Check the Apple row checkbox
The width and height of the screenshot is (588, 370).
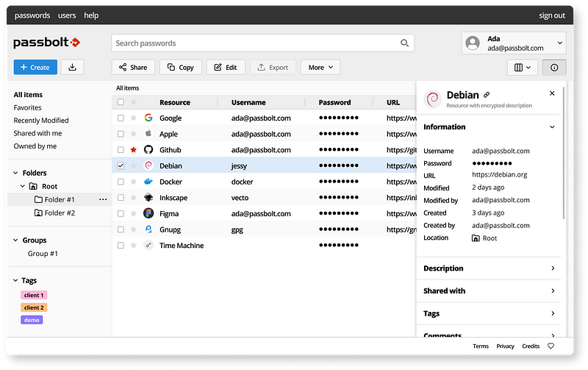121,134
